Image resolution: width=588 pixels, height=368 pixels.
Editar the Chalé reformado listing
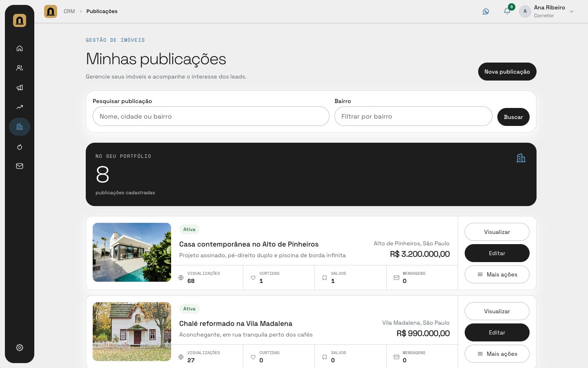tap(497, 332)
